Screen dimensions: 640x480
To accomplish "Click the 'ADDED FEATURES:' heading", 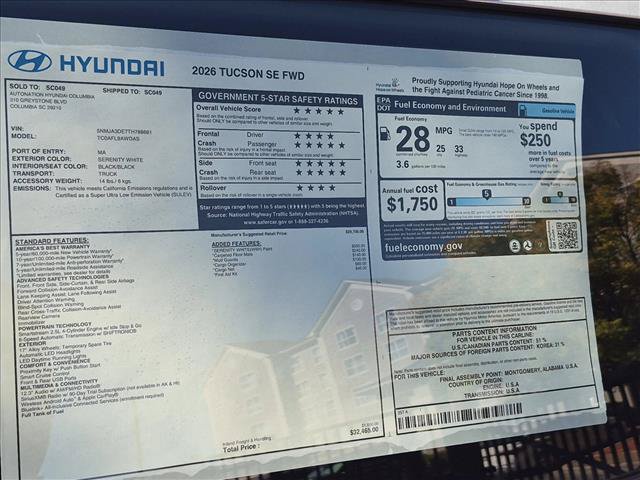I will point(236,244).
